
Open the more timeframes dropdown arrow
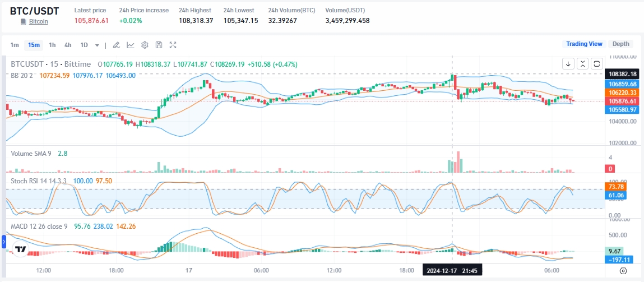coord(97,45)
